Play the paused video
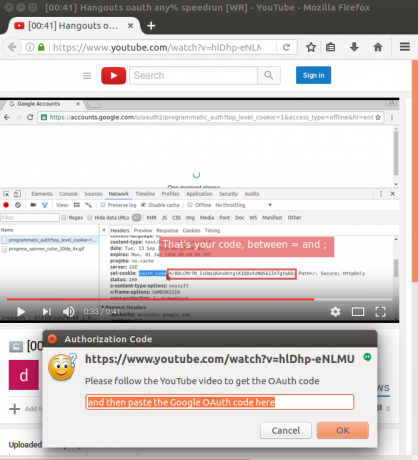 pyautogui.click(x=21, y=311)
